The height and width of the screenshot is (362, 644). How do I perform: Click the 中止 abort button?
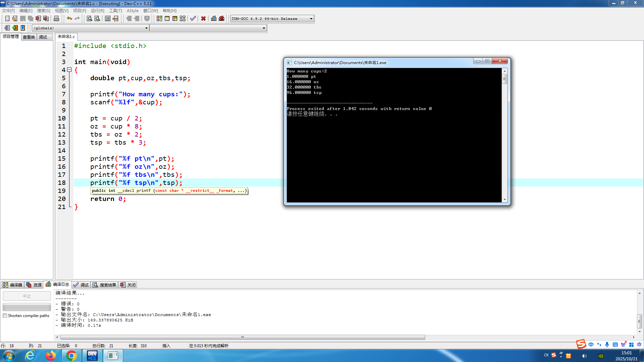coord(27,296)
